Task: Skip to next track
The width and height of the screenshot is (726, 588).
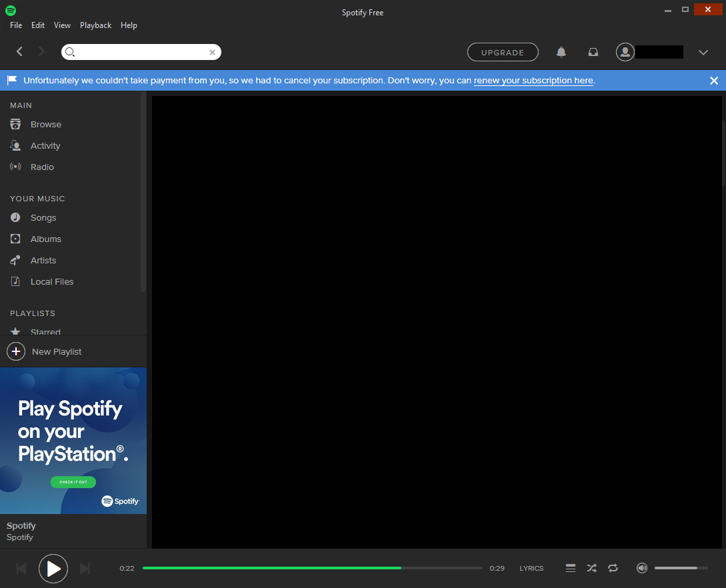Action: [85, 569]
